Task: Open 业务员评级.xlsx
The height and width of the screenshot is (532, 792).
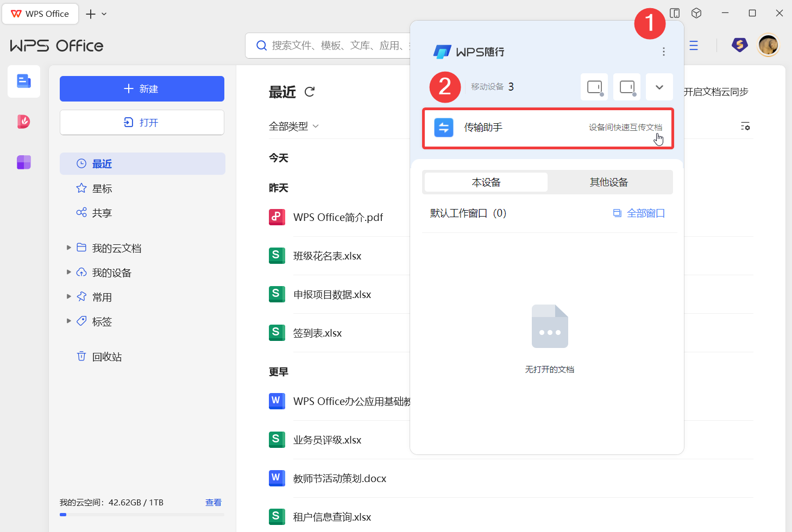Action: (327, 440)
